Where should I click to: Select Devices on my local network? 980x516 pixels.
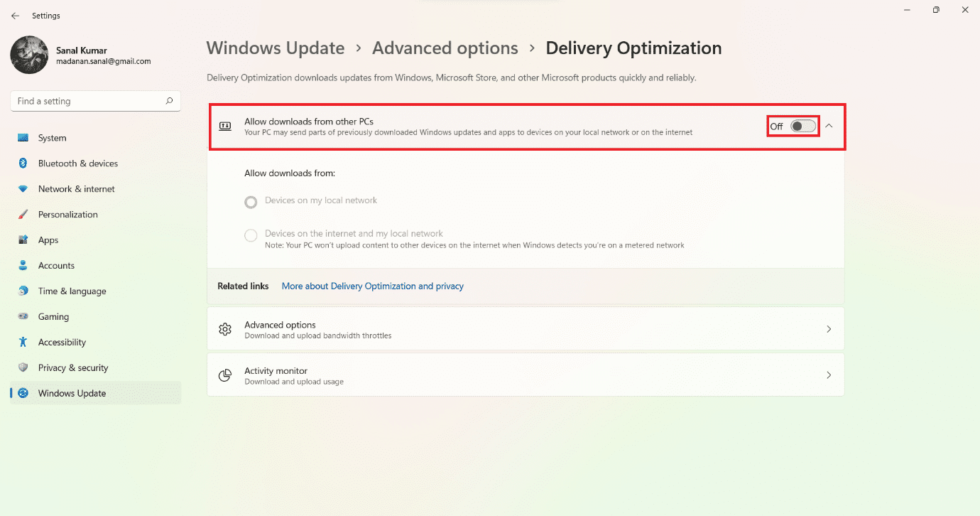(251, 202)
